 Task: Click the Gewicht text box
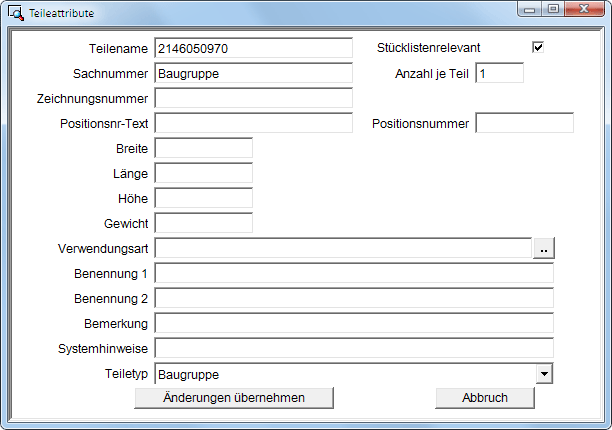coord(203,223)
